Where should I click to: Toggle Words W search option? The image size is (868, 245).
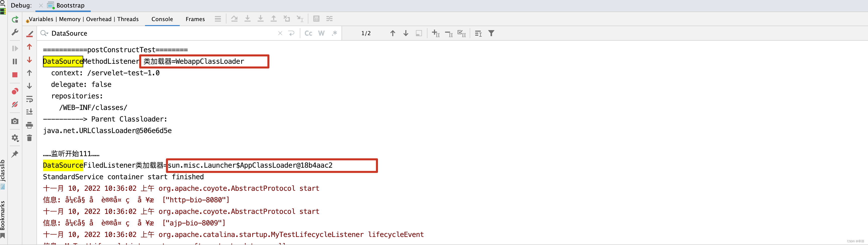pyautogui.click(x=321, y=33)
